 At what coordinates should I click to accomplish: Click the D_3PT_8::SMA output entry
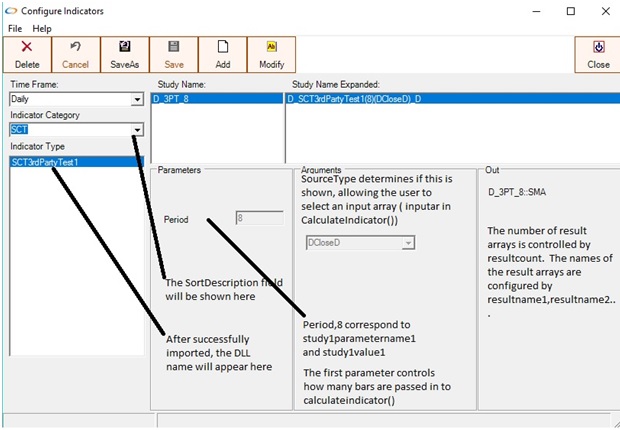523,190
